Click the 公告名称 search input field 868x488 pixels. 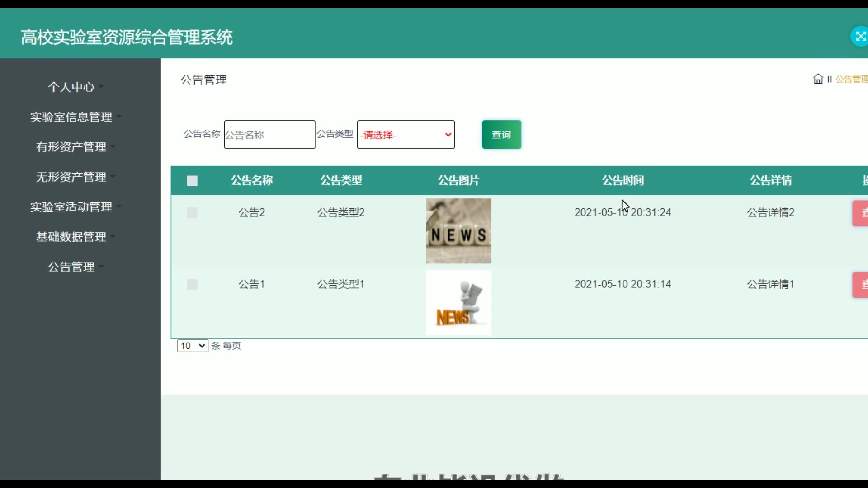coord(269,135)
